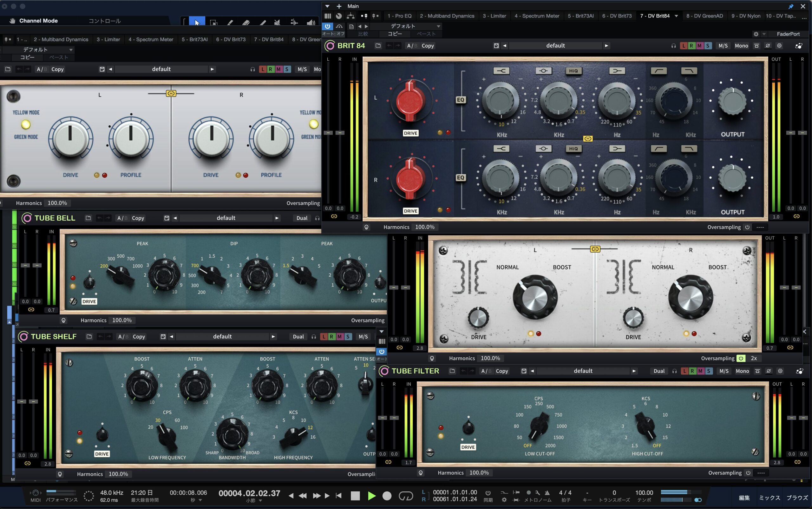Toggle EQ button on Brit 84 R channel
The width and height of the screenshot is (812, 509).
click(x=461, y=177)
